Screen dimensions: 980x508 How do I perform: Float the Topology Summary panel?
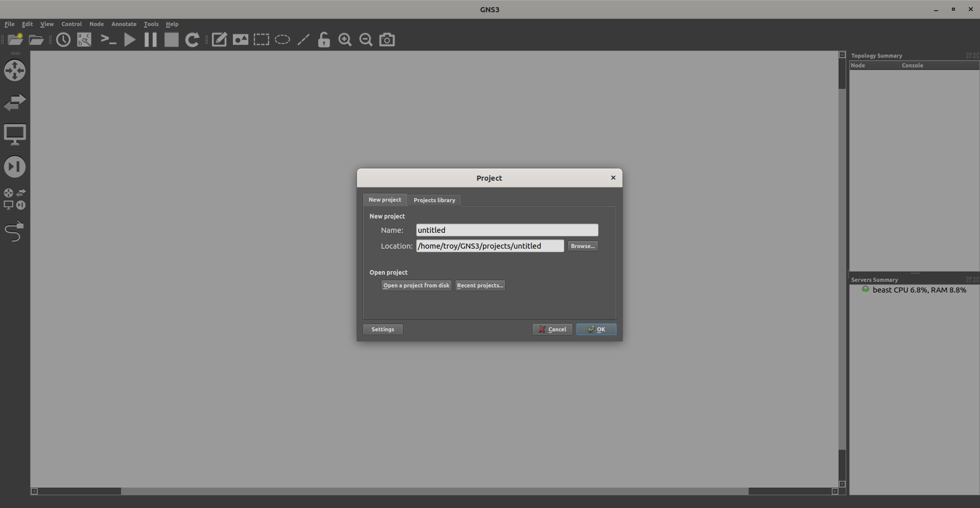(x=969, y=55)
